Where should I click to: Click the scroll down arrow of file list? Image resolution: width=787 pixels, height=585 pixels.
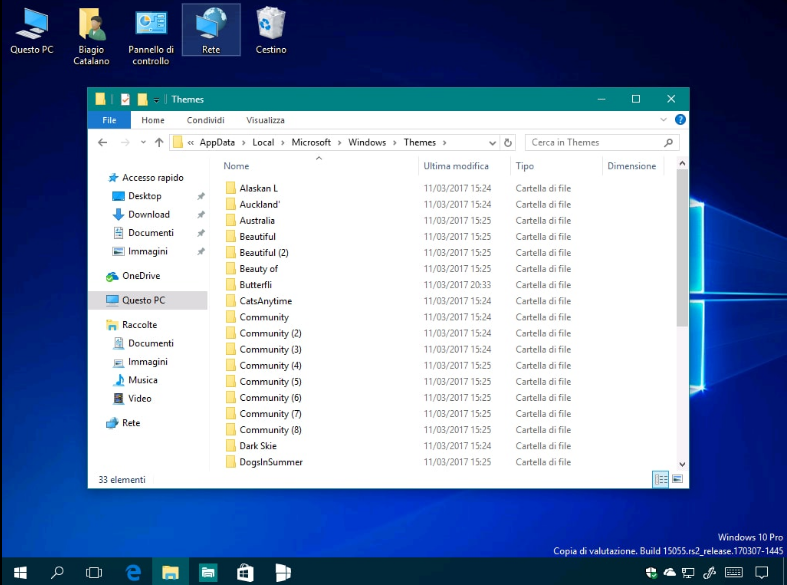[682, 464]
